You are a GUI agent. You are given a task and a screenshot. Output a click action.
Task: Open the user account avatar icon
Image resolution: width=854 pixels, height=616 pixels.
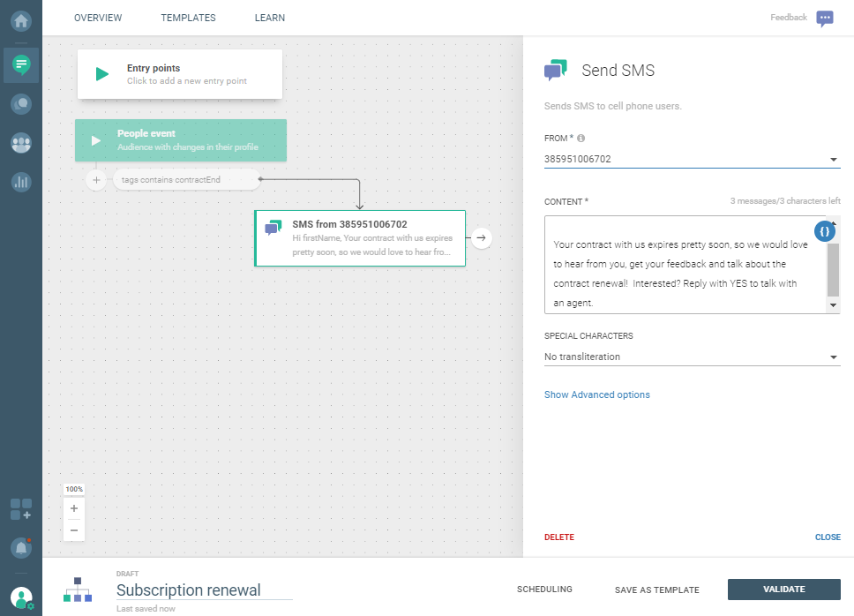click(x=21, y=597)
